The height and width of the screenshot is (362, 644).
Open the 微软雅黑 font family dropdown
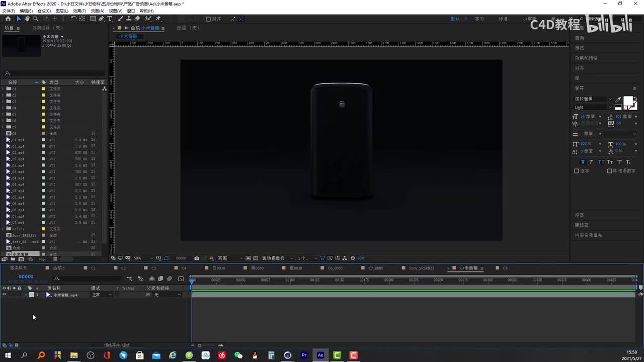coord(594,99)
